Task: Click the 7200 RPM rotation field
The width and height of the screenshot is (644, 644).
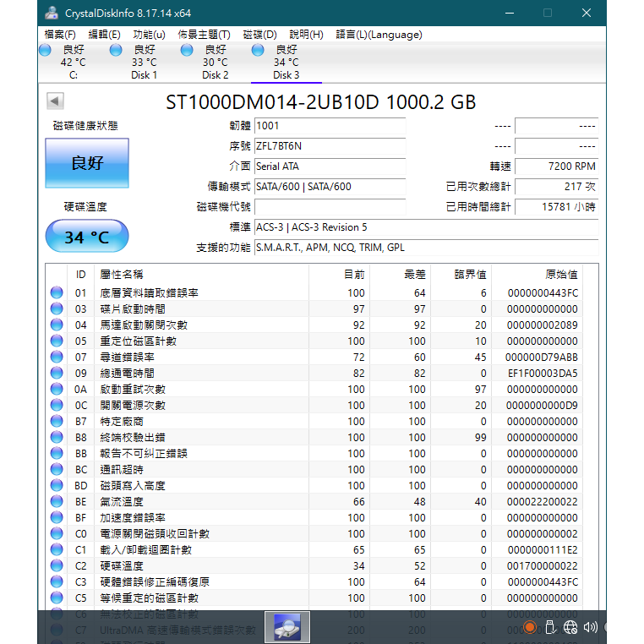Action: 556,166
